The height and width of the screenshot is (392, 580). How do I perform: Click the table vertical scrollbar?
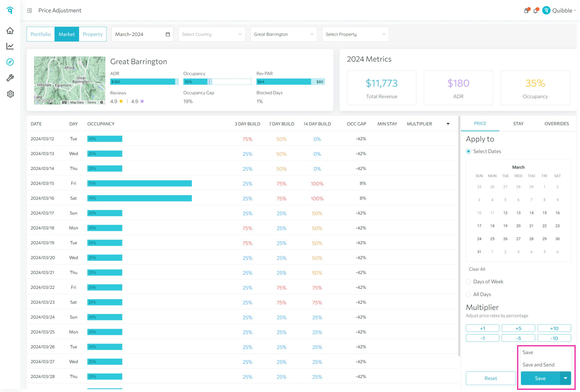tap(459, 236)
